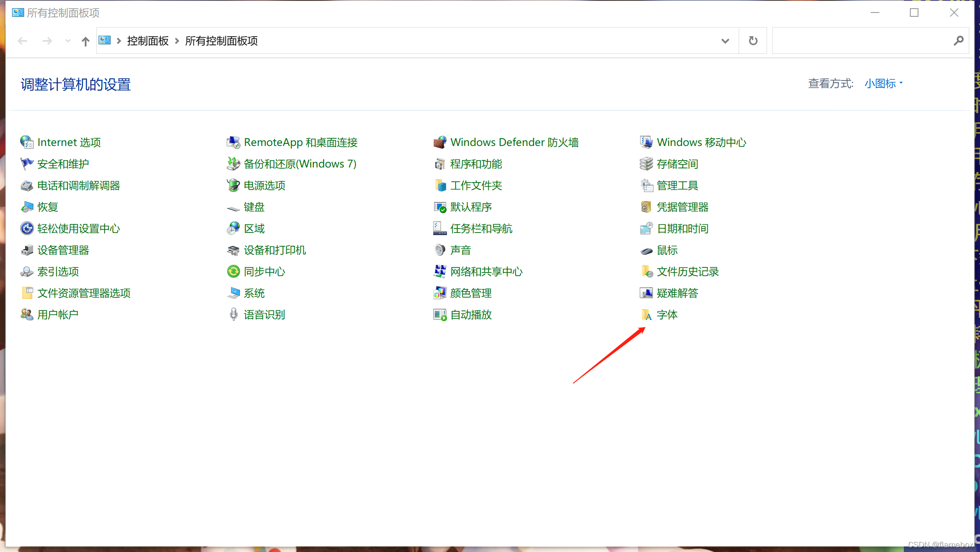
Task: Expand the address bar history dropdown
Action: tap(725, 41)
